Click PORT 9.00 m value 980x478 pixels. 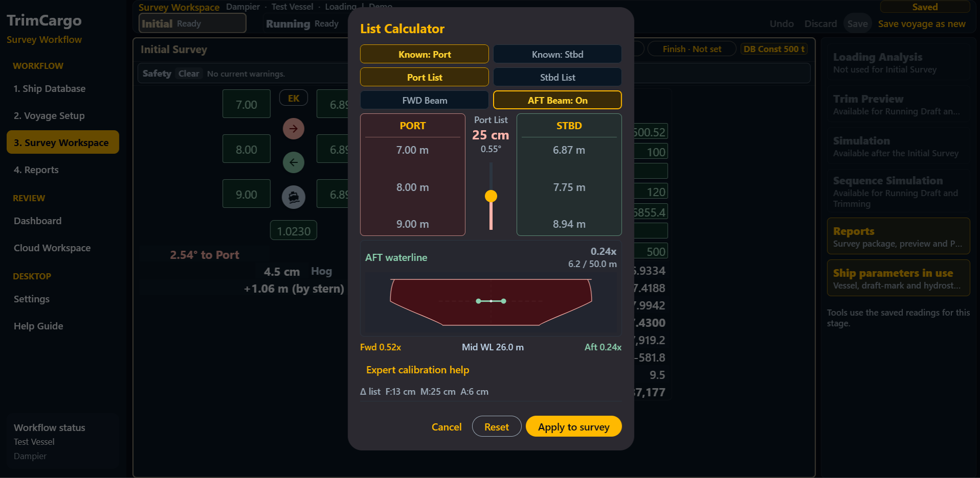(412, 224)
